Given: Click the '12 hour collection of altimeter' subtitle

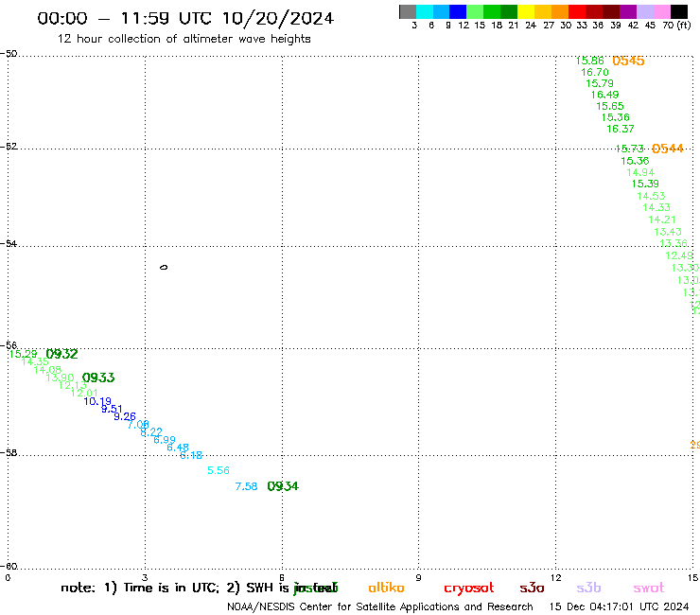Looking at the screenshot, I should tap(184, 39).
